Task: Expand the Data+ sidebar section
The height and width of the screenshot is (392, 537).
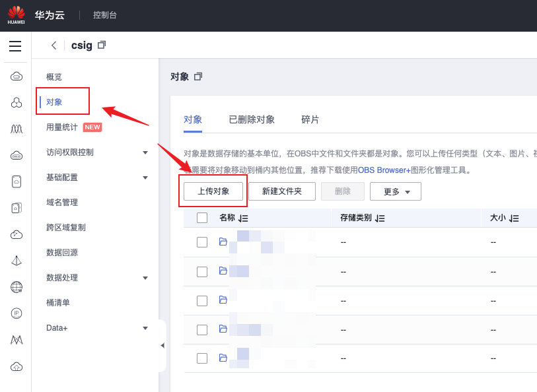Action: [x=145, y=328]
